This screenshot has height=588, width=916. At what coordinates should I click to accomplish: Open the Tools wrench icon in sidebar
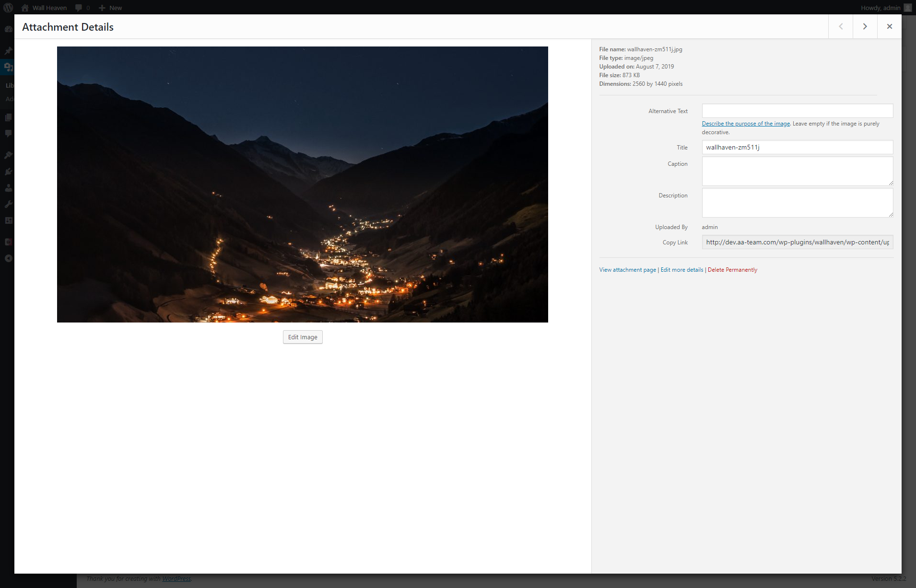(x=8, y=204)
